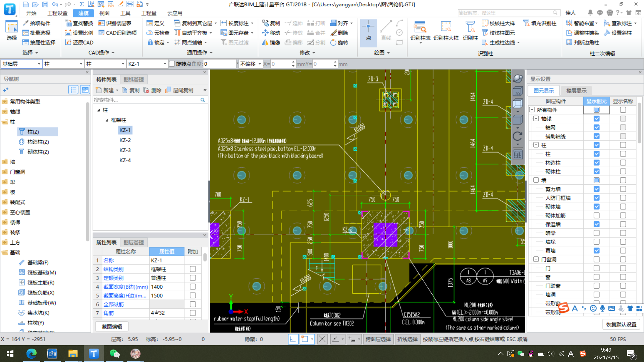Enable 显示名称 checkbox for 柱 group
The image size is (644, 362).
pos(623,145)
